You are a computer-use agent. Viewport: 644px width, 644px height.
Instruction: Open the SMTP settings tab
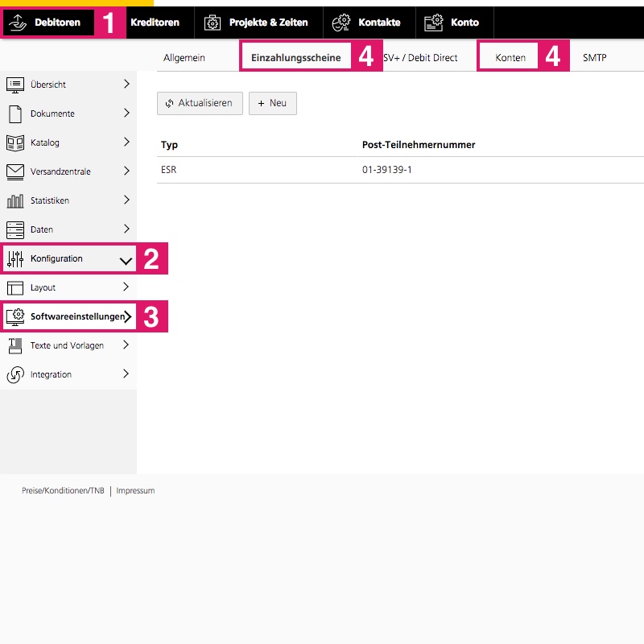click(594, 58)
